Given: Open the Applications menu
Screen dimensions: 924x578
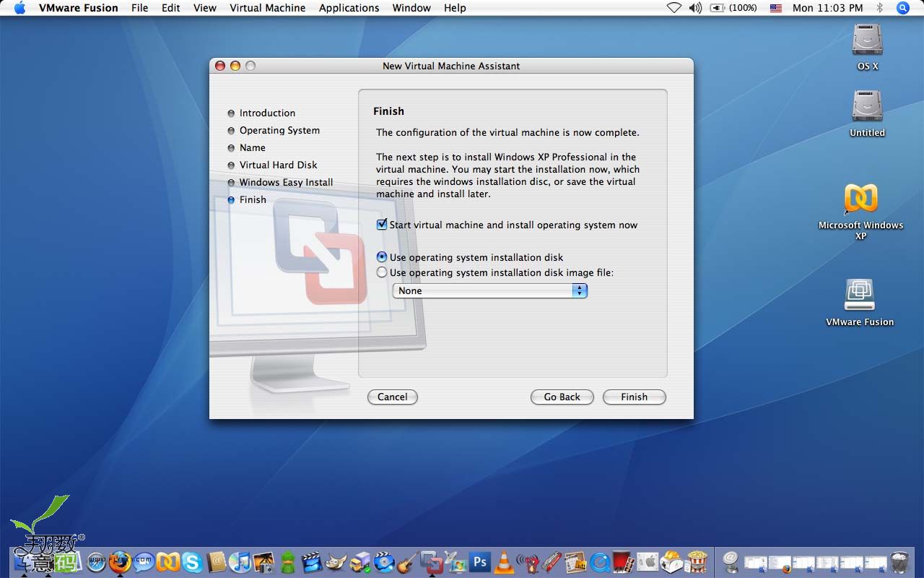Looking at the screenshot, I should pyautogui.click(x=349, y=8).
